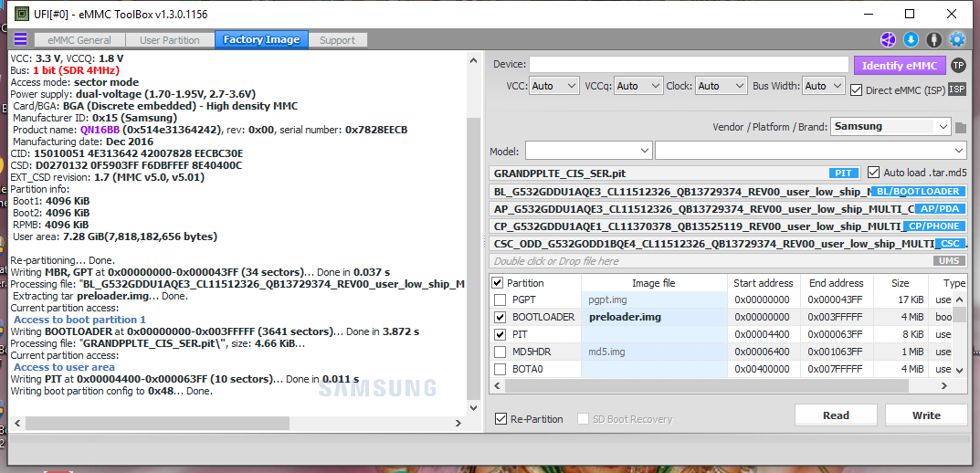The width and height of the screenshot is (980, 473).
Task: Click the UFI eMMC ToolBox title icon
Action: (21, 14)
